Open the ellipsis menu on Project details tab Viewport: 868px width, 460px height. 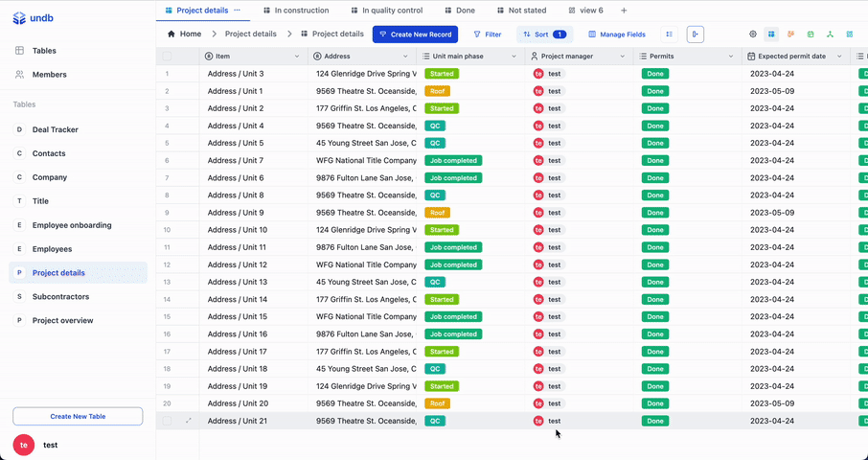(x=238, y=11)
